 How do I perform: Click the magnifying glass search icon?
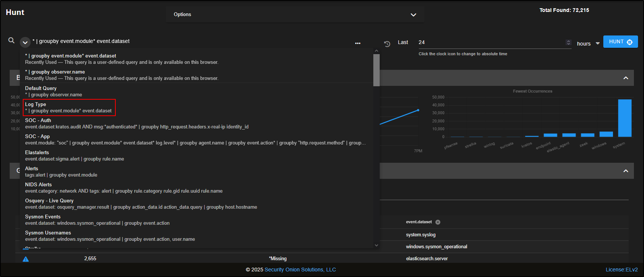tap(12, 40)
